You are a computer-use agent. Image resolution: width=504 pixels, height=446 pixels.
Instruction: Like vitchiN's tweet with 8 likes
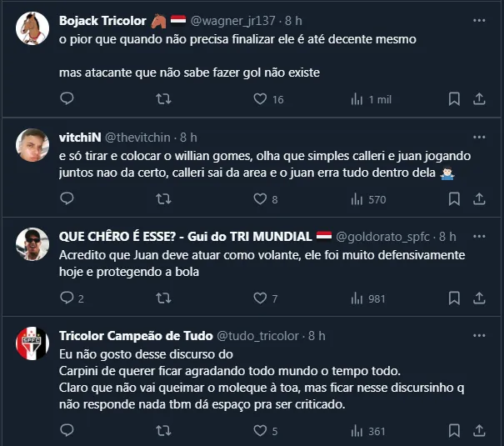tap(260, 199)
